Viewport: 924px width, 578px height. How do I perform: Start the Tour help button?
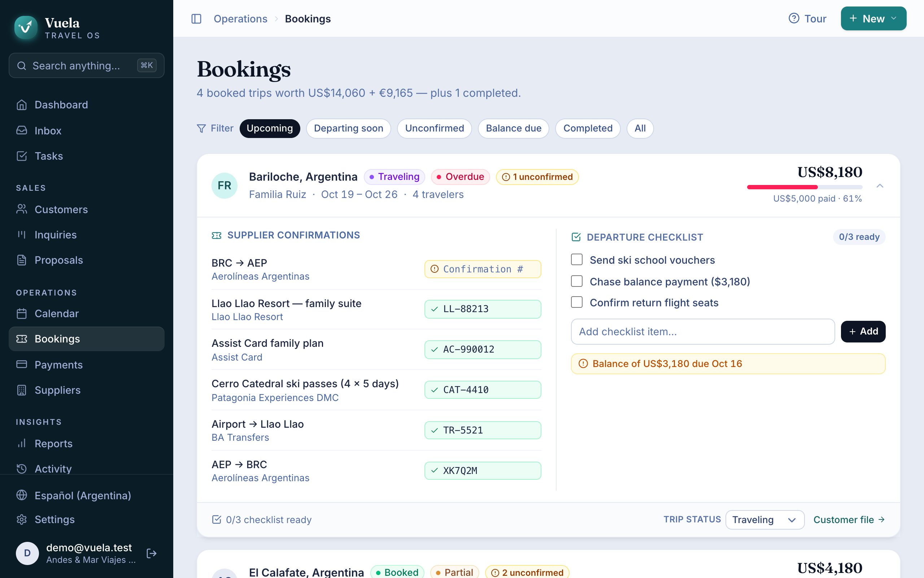(807, 18)
